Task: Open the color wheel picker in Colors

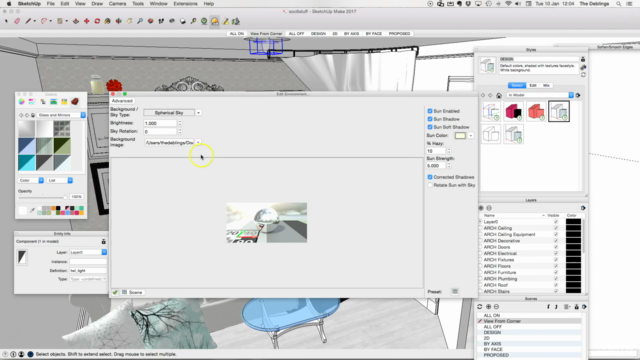Action: point(21,102)
